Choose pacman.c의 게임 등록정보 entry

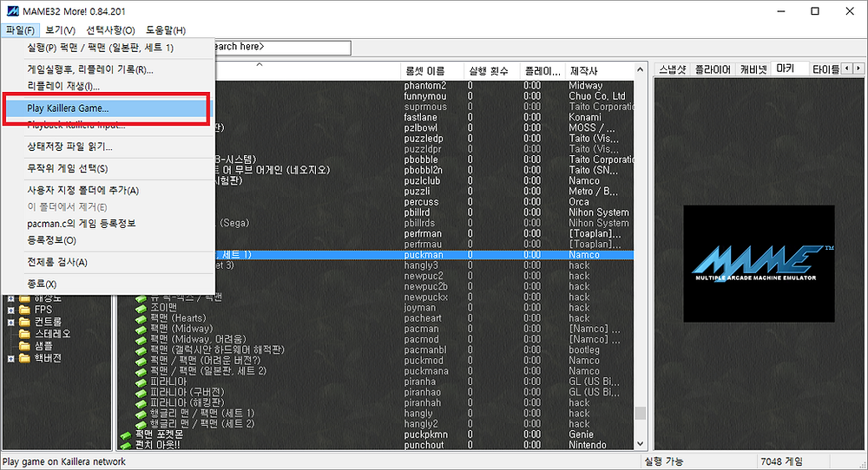point(108,224)
